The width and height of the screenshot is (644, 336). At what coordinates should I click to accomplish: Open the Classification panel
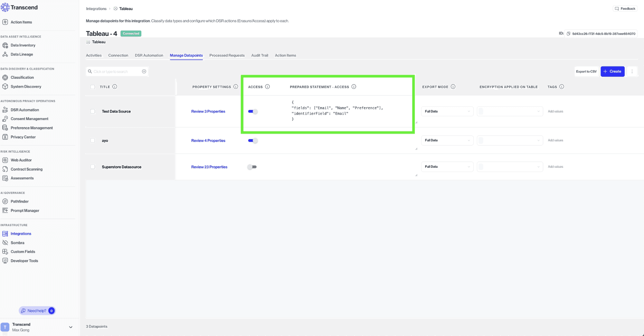22,77
